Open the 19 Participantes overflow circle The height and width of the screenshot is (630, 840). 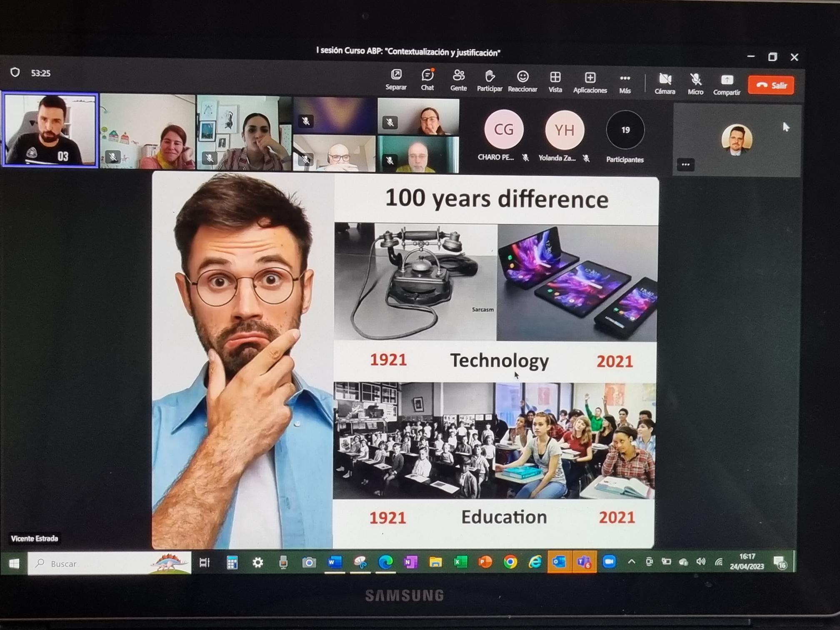coord(625,130)
